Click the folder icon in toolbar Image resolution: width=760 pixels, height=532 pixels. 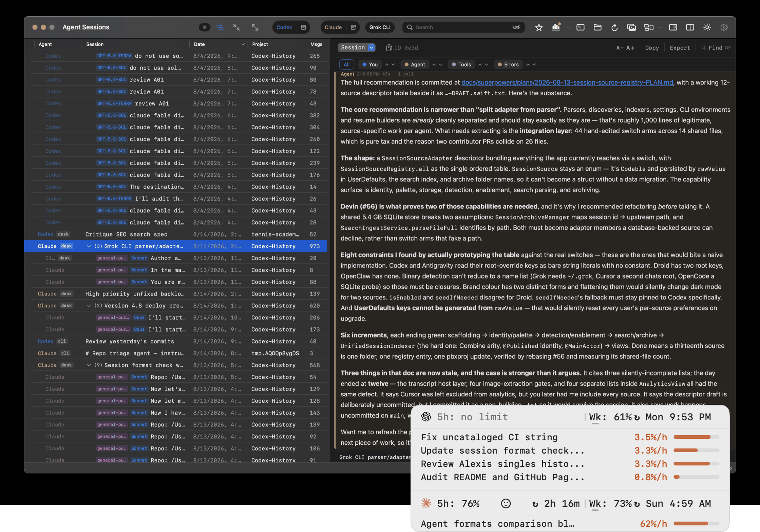tap(597, 27)
